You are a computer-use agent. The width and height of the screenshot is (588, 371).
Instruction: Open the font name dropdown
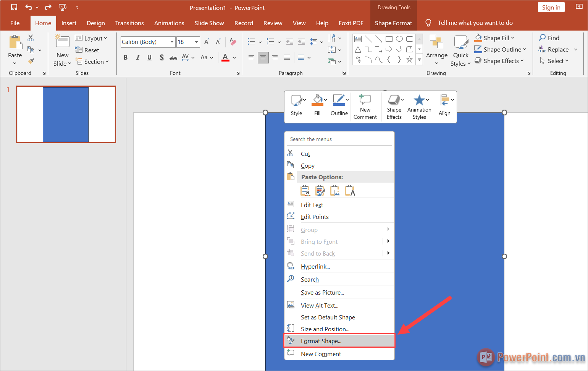[172, 42]
